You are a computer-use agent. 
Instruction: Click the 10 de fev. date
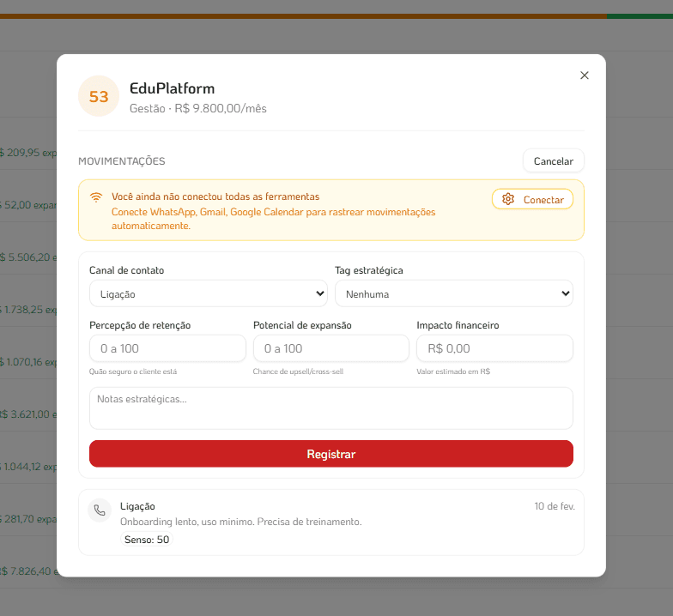click(x=555, y=506)
